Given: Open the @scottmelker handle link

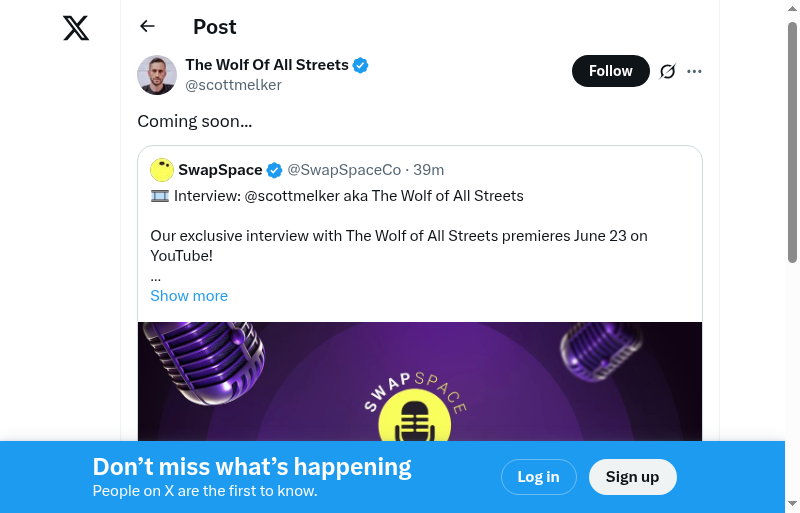Looking at the screenshot, I should click(x=233, y=85).
